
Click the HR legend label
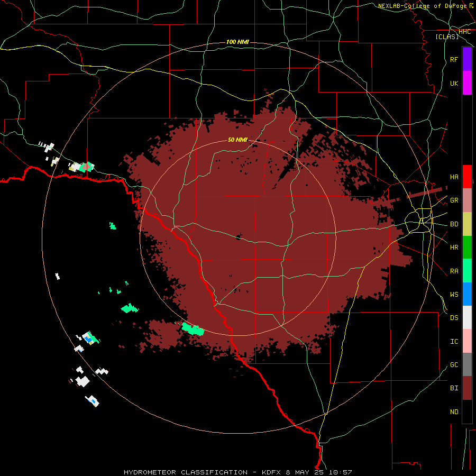click(454, 248)
